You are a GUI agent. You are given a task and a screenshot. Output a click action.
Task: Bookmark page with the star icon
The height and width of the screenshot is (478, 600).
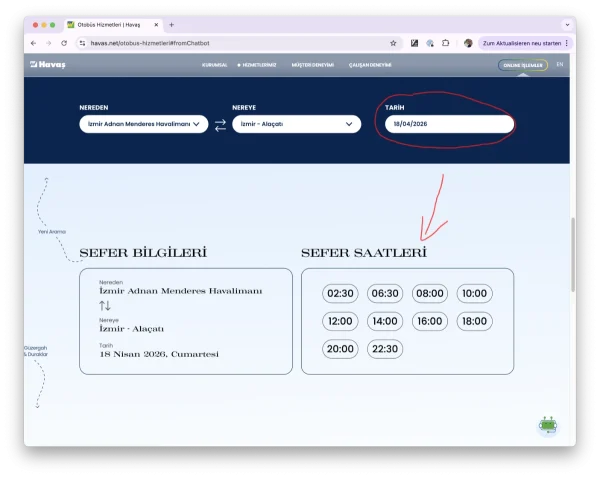click(393, 43)
